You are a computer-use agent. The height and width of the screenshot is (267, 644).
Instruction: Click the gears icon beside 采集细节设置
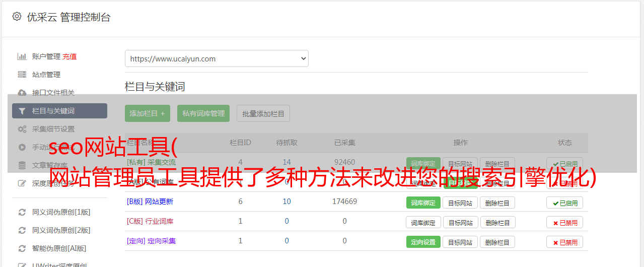click(22, 129)
